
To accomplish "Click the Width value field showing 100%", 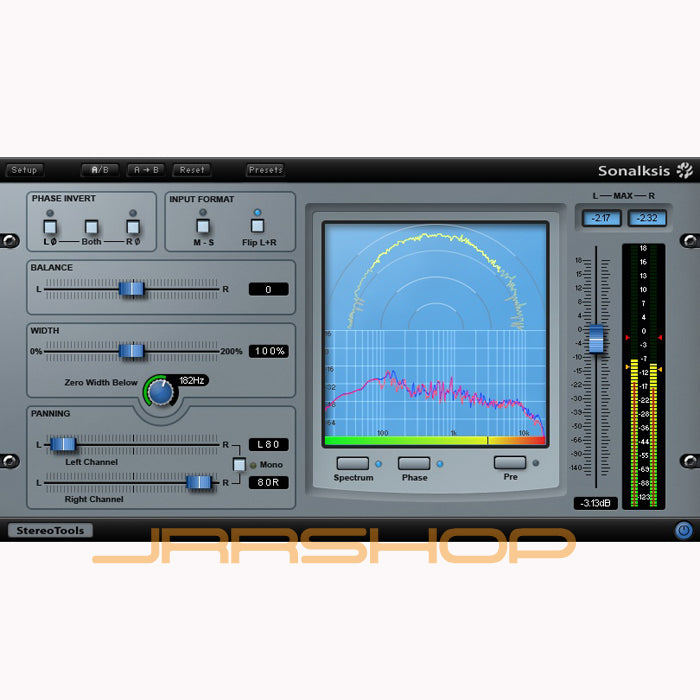I will pos(268,351).
